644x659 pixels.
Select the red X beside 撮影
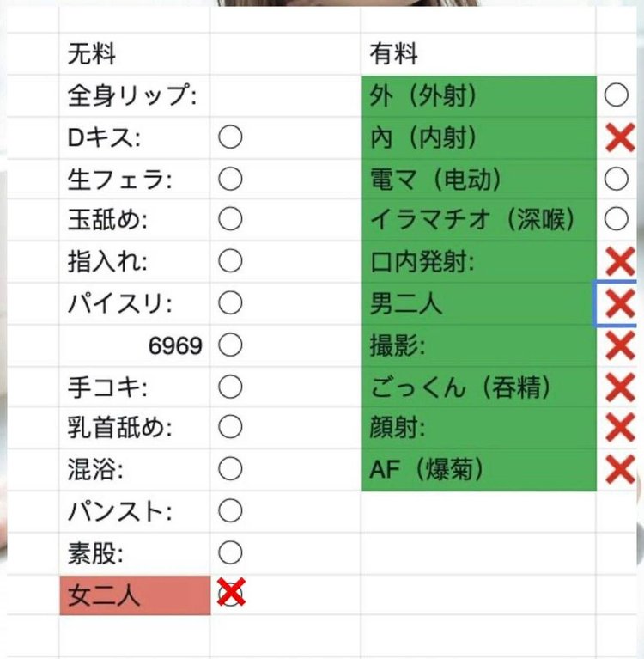point(619,345)
